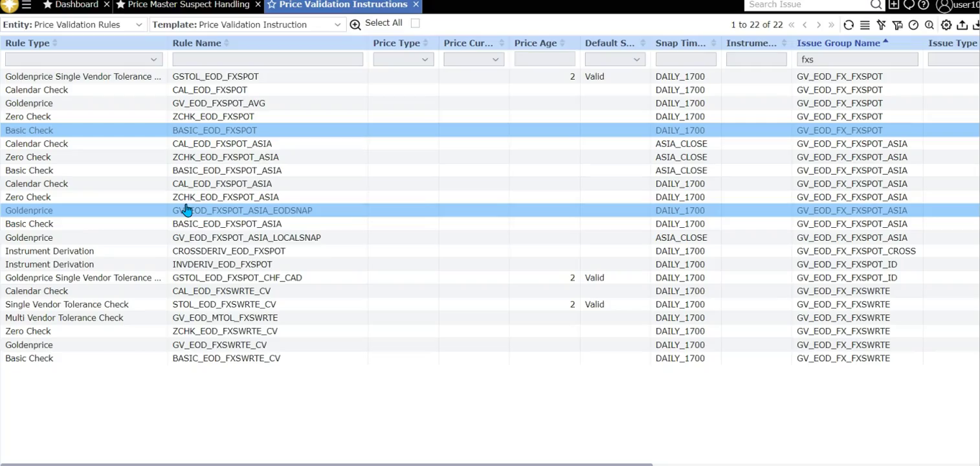
Task: Close the Dashboard tab
Action: click(x=107, y=5)
